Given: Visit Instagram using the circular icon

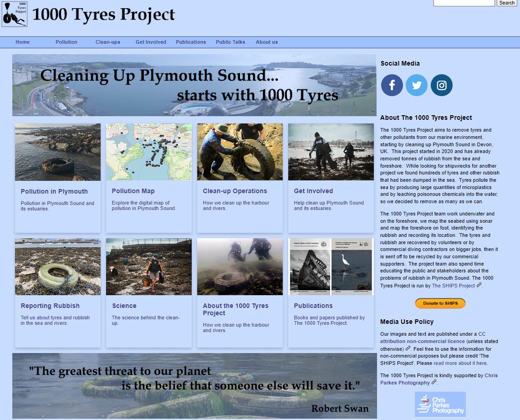Looking at the screenshot, I should tap(441, 85).
